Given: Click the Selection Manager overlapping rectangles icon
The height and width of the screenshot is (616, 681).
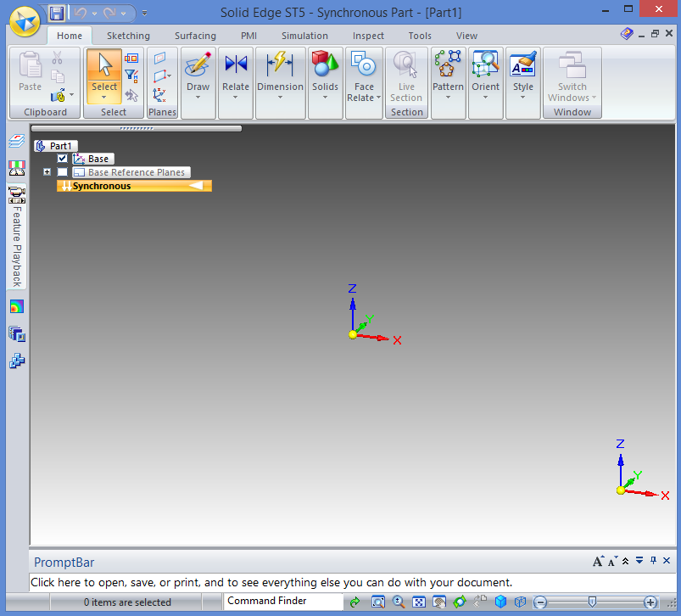Looking at the screenshot, I should click(x=131, y=59).
